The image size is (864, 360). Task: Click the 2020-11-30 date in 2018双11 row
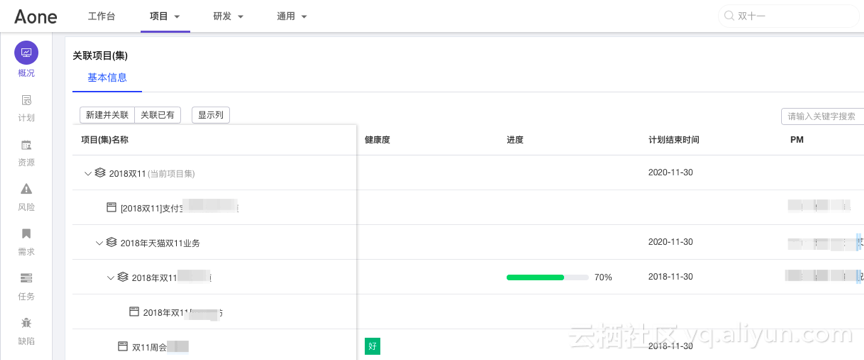671,173
